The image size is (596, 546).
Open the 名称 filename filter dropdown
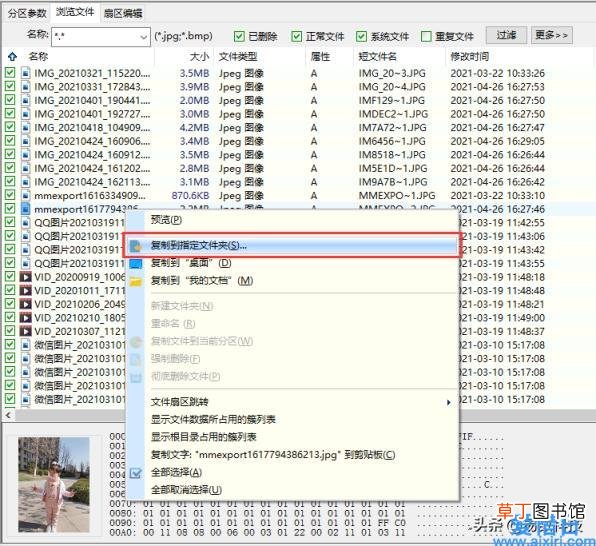pyautogui.click(x=143, y=37)
